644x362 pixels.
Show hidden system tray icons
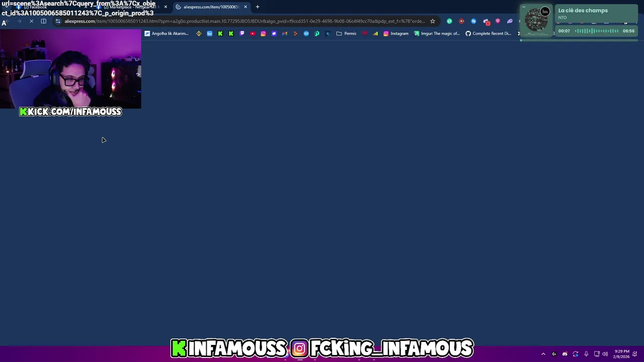[543, 354]
